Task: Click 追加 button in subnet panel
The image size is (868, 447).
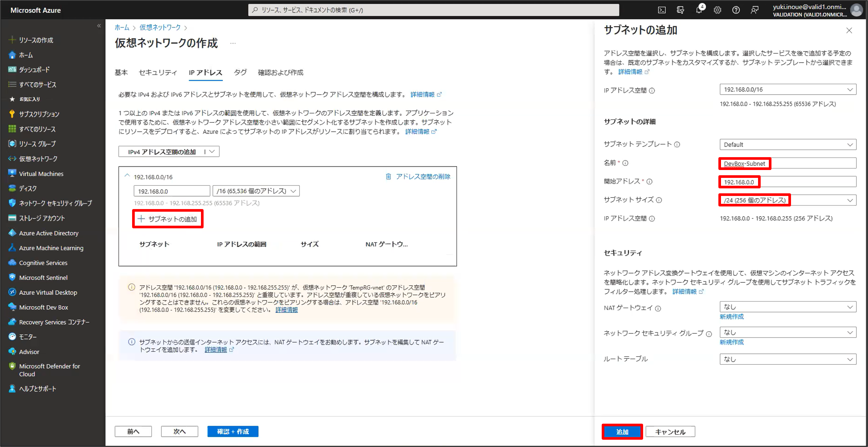Action: (622, 432)
